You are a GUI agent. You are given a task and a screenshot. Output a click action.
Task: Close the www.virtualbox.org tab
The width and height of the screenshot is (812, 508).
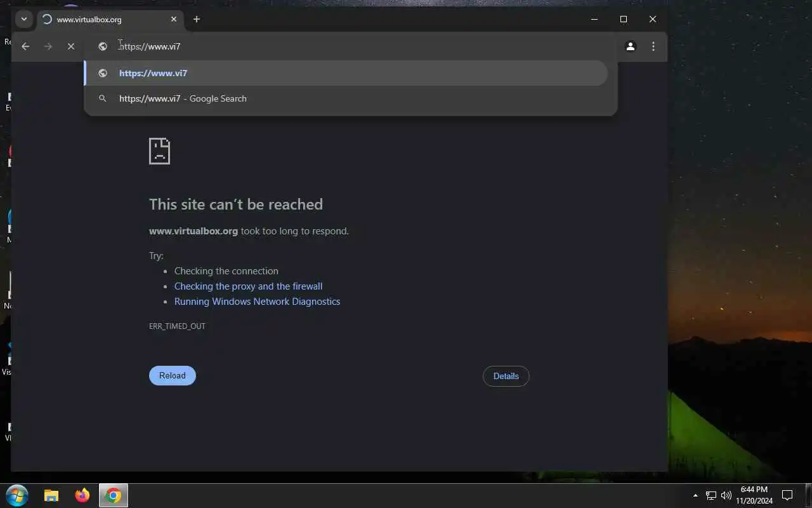(174, 20)
